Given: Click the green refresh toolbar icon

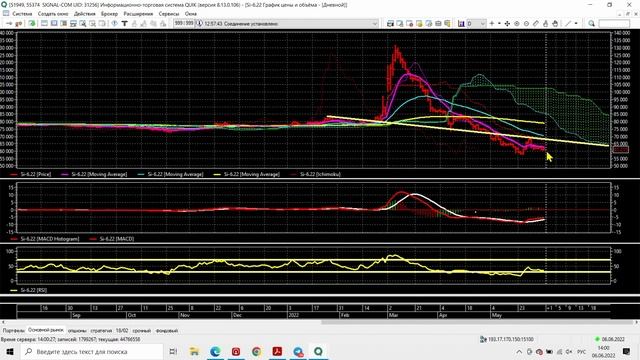Looking at the screenshot, I should (x=31, y=23).
